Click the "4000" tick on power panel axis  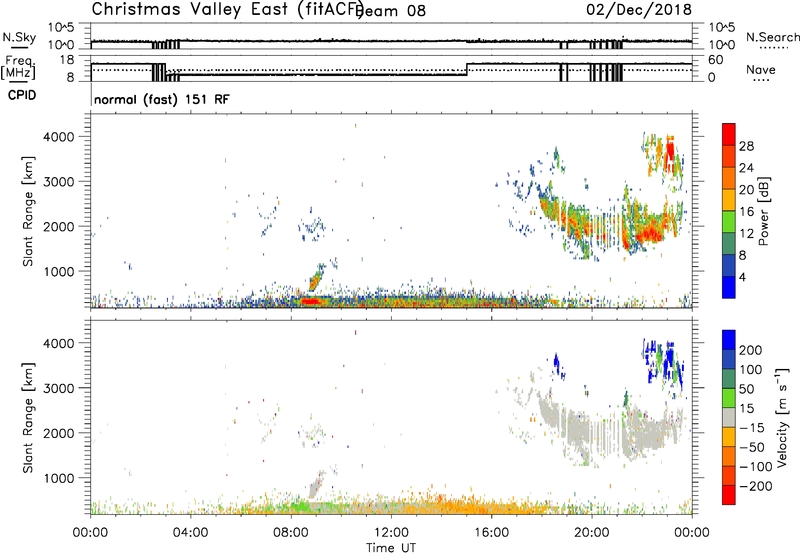click(59, 137)
